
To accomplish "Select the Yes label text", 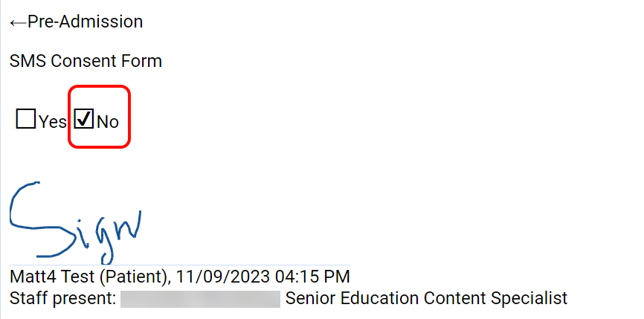I will point(53,122).
